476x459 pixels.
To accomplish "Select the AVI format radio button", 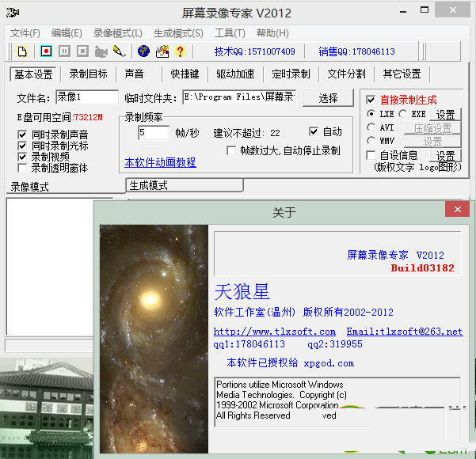I will [x=371, y=127].
